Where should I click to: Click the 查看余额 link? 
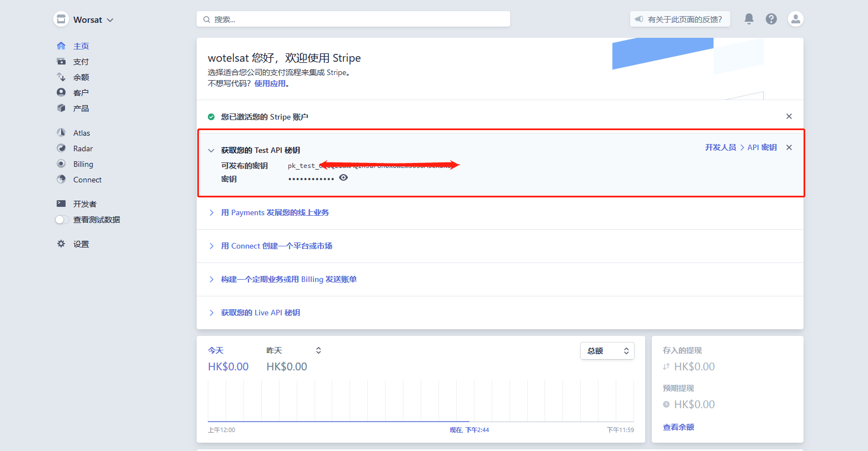click(x=679, y=427)
